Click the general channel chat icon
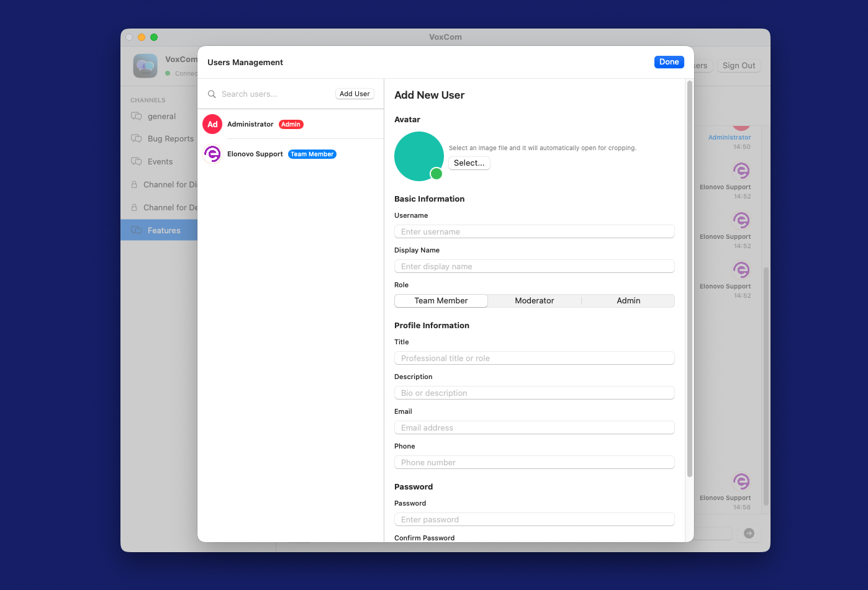The width and height of the screenshot is (868, 590). coord(137,116)
